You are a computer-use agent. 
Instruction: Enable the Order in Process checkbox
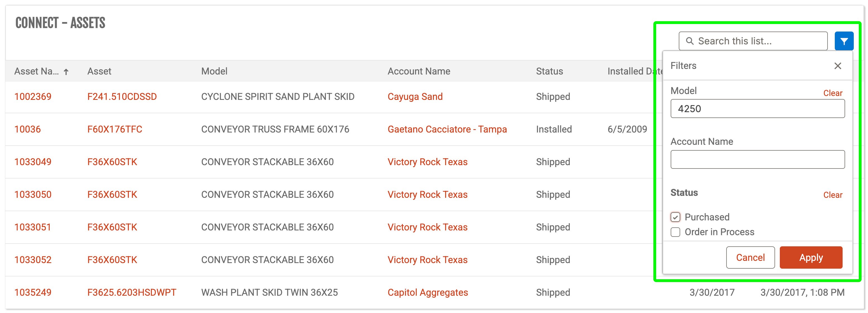click(675, 232)
